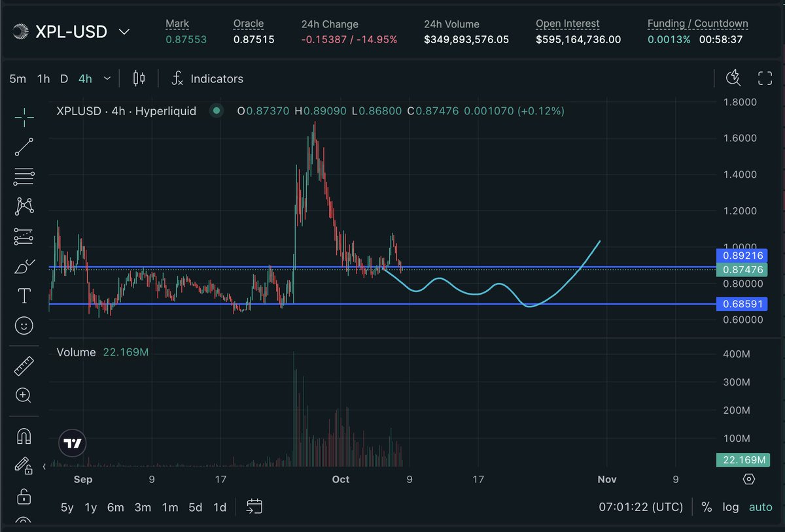Enter fullscreen chart mode

765,78
